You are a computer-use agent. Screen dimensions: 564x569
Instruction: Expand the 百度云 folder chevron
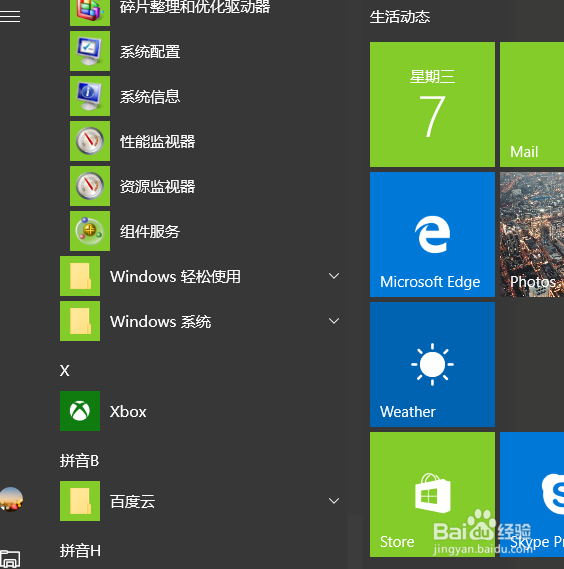click(334, 501)
